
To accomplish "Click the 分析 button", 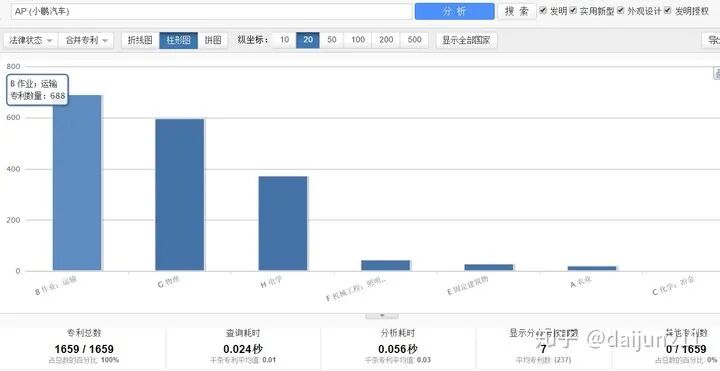I will click(454, 11).
